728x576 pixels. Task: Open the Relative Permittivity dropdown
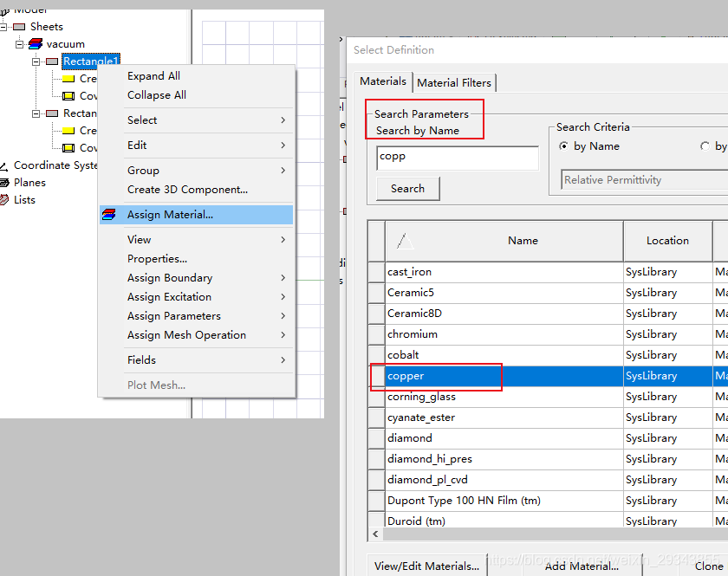pos(641,180)
